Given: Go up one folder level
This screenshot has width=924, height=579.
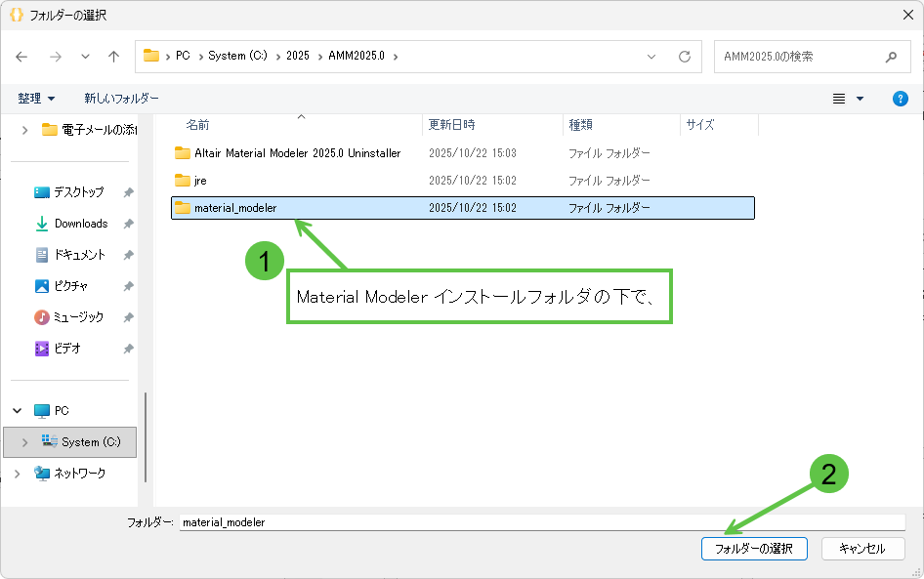Looking at the screenshot, I should click(x=113, y=57).
